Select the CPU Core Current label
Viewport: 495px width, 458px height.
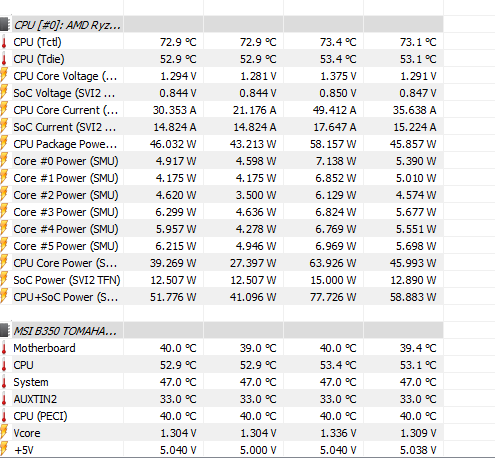click(x=66, y=110)
